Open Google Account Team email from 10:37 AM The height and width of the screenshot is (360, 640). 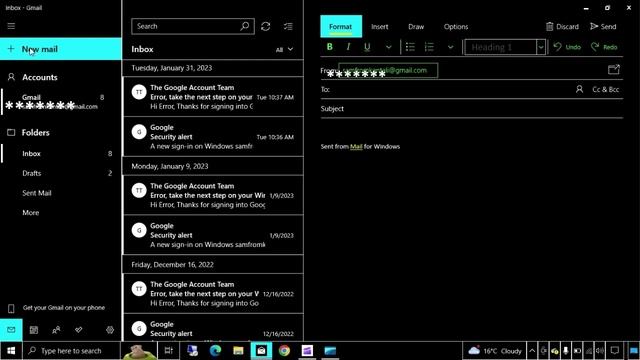pyautogui.click(x=213, y=97)
